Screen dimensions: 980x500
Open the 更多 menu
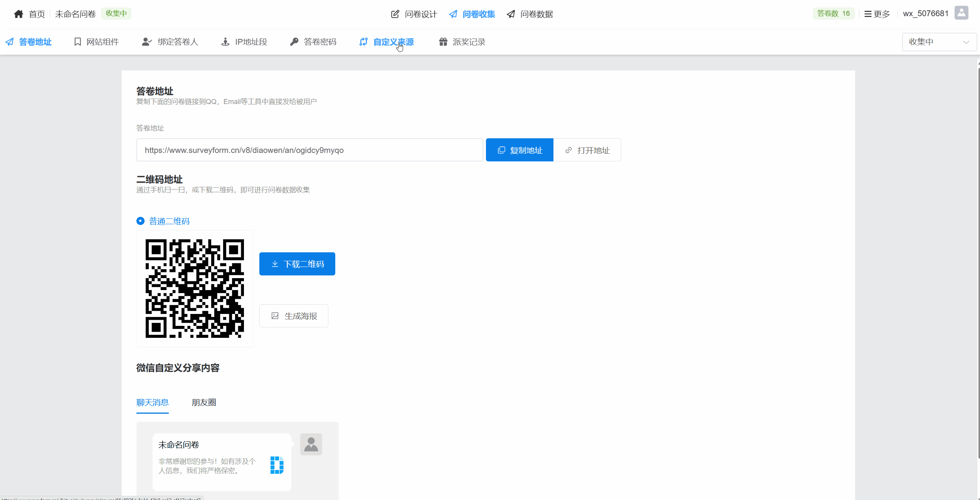point(877,14)
